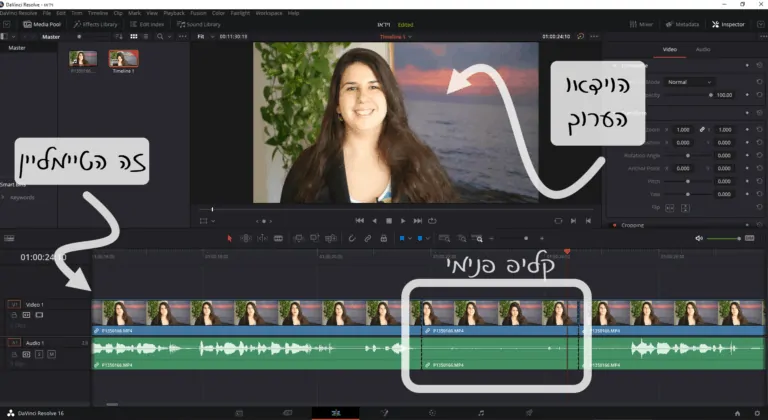Open the Workspace menu
This screenshot has height=420, width=768.
tap(269, 13)
